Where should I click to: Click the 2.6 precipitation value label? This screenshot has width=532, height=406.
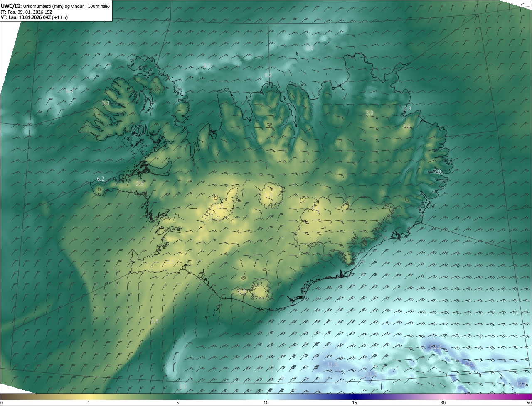click(407, 126)
